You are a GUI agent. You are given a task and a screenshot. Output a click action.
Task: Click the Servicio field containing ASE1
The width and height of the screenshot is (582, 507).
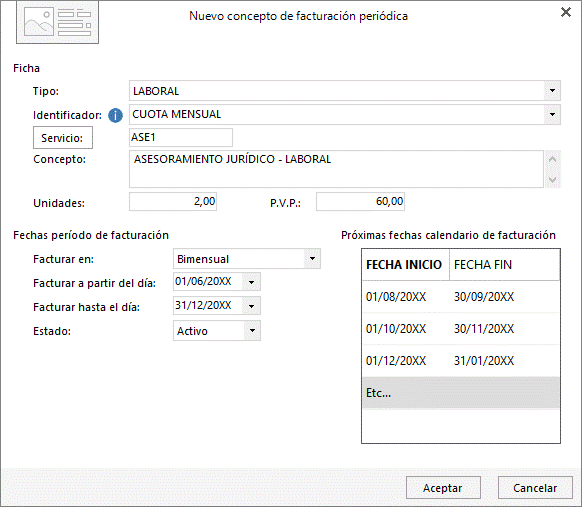pyautogui.click(x=181, y=137)
